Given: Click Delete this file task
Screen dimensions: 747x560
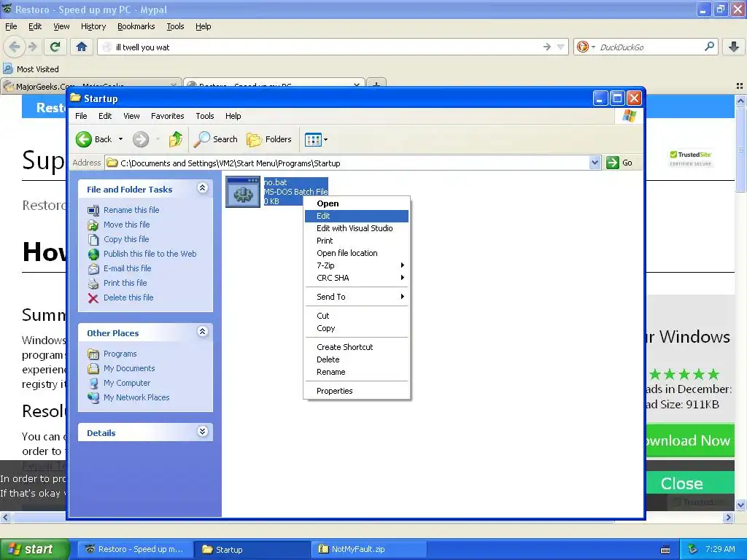Looking at the screenshot, I should 128,297.
